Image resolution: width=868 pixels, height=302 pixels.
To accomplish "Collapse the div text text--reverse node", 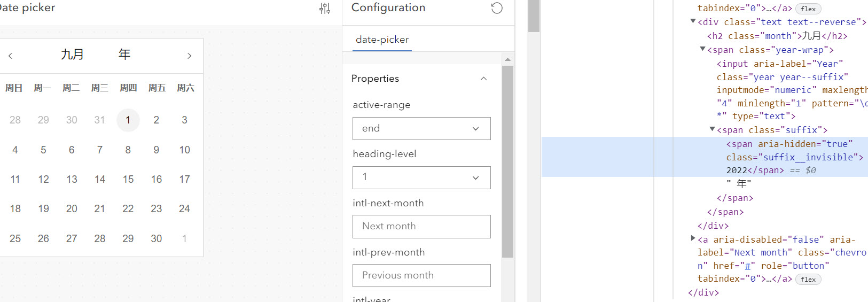I will [x=693, y=22].
